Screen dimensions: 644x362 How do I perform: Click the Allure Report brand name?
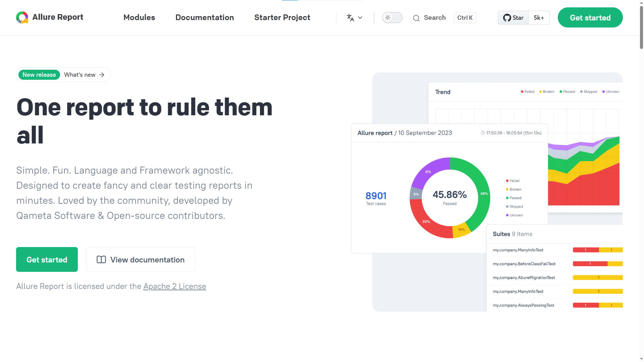point(58,17)
